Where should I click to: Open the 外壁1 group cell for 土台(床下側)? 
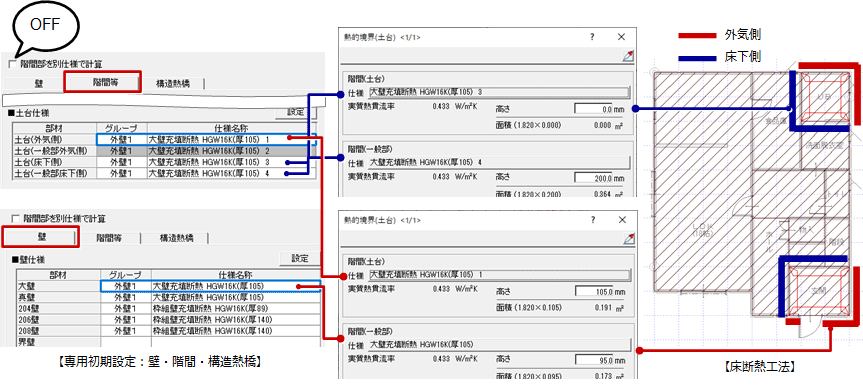click(x=121, y=162)
